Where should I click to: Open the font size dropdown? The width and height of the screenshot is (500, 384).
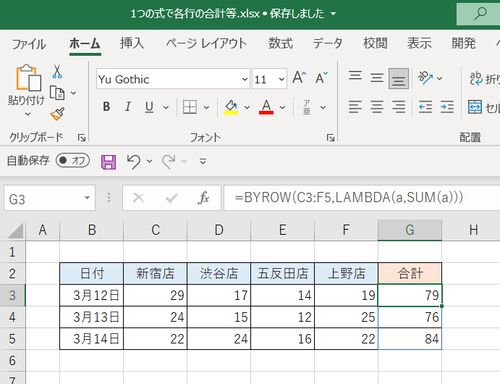pos(282,79)
